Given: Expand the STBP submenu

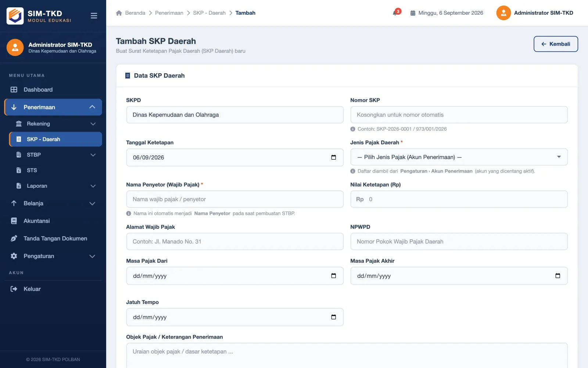Looking at the screenshot, I should [55, 155].
